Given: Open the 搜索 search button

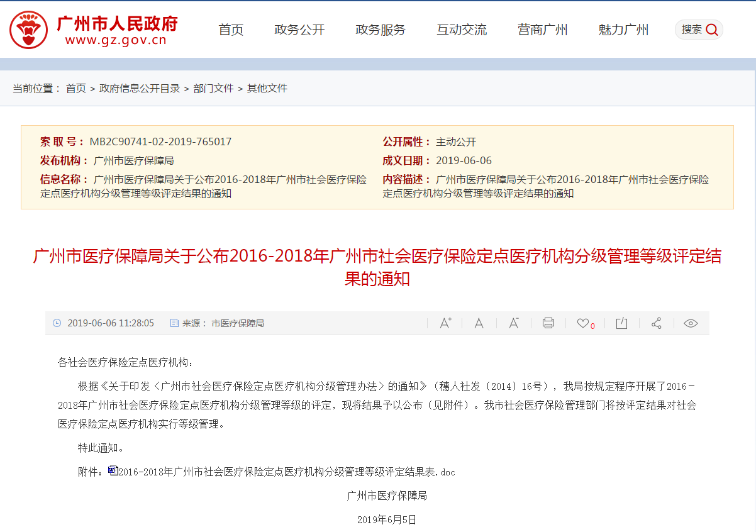Looking at the screenshot, I should pyautogui.click(x=699, y=30).
